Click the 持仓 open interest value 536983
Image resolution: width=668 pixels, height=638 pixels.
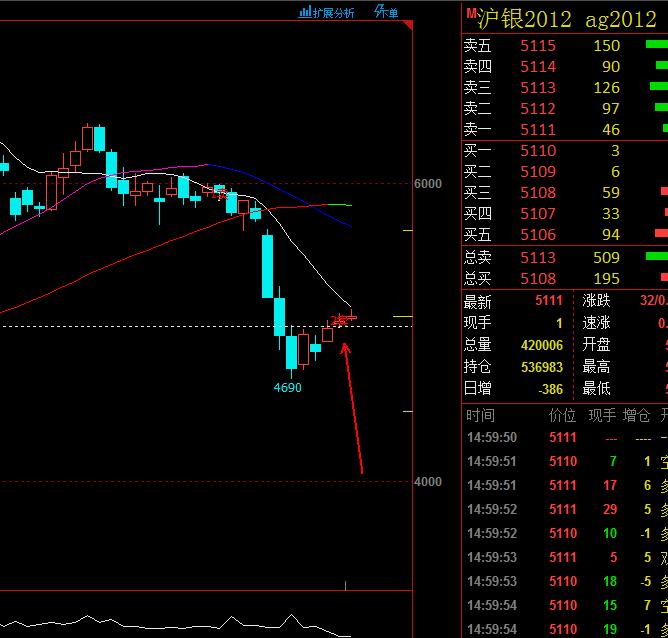click(541, 367)
